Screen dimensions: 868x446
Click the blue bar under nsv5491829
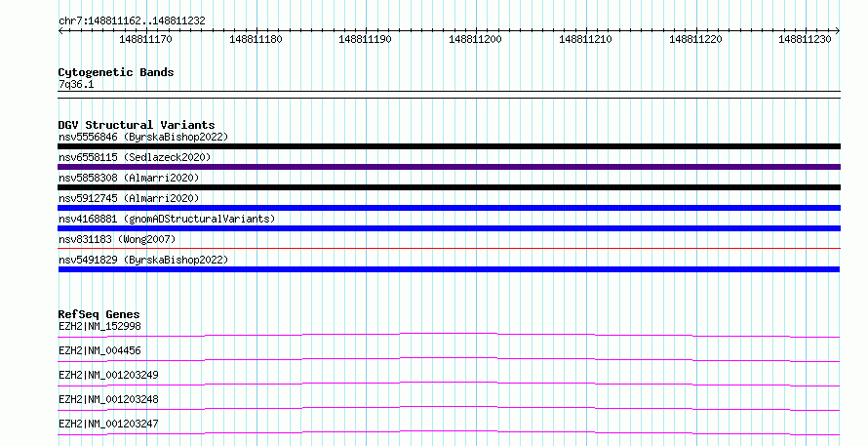(x=449, y=269)
